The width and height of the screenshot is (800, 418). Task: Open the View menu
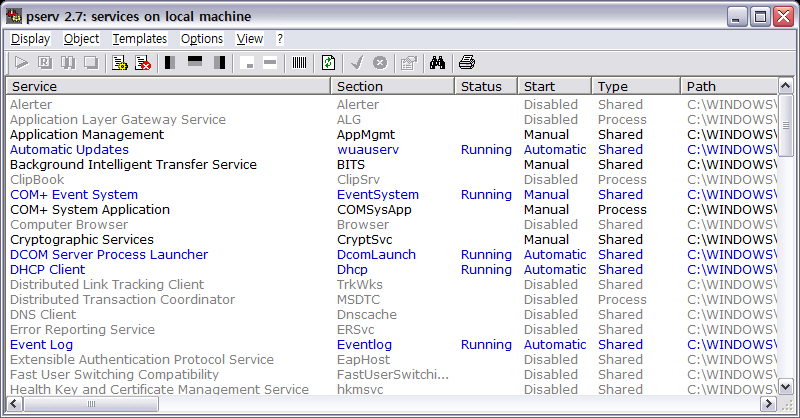(x=249, y=39)
